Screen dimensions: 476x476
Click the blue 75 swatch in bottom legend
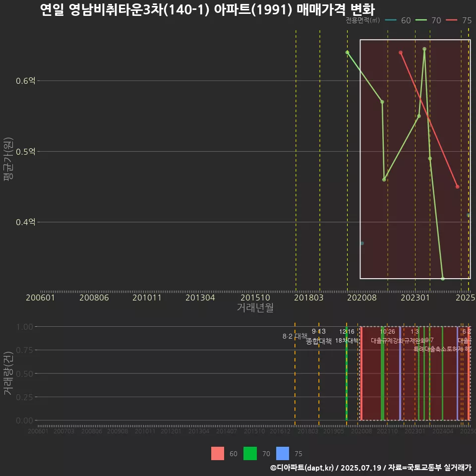[283, 453]
